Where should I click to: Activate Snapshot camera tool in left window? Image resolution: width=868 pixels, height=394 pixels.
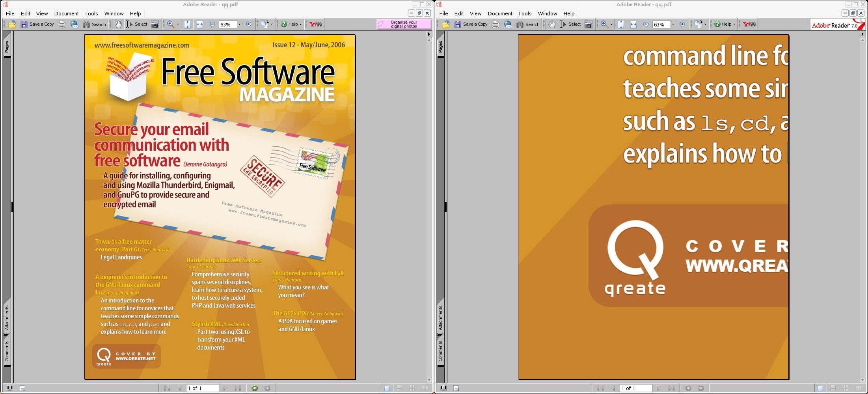(155, 24)
